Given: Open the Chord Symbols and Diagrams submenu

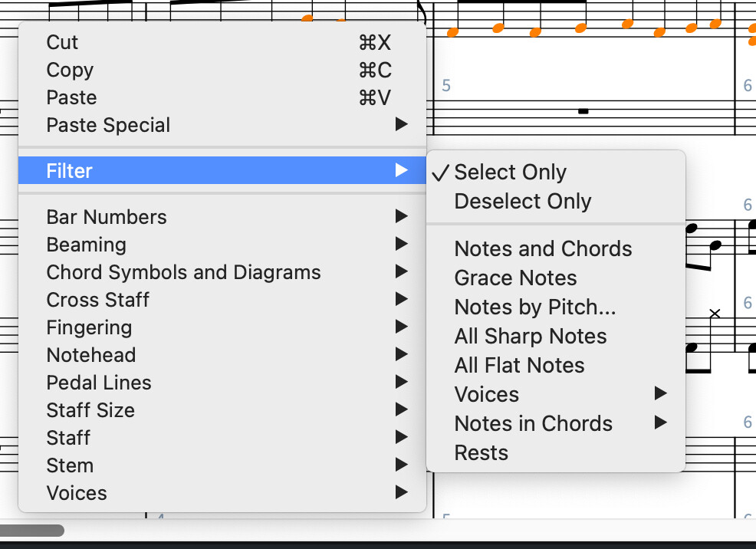Looking at the screenshot, I should pyautogui.click(x=183, y=272).
